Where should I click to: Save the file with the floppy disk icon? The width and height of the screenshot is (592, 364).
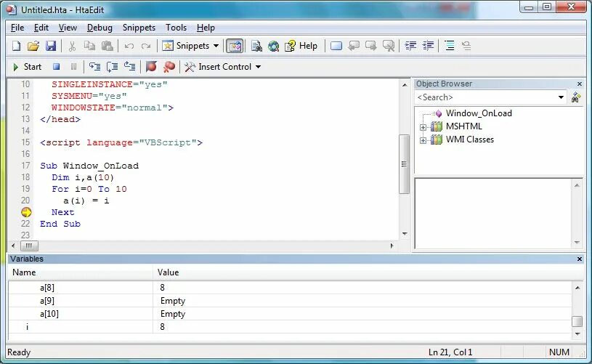pos(51,46)
